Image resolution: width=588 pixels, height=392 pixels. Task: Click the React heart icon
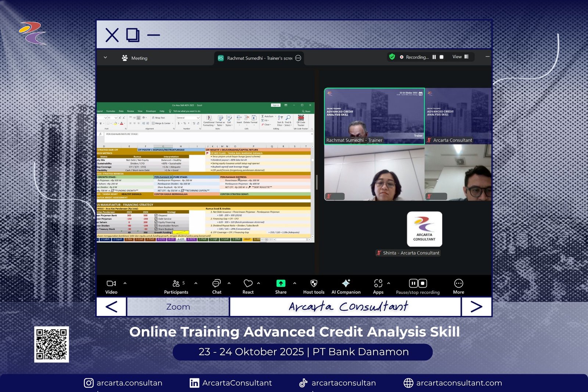tap(248, 284)
